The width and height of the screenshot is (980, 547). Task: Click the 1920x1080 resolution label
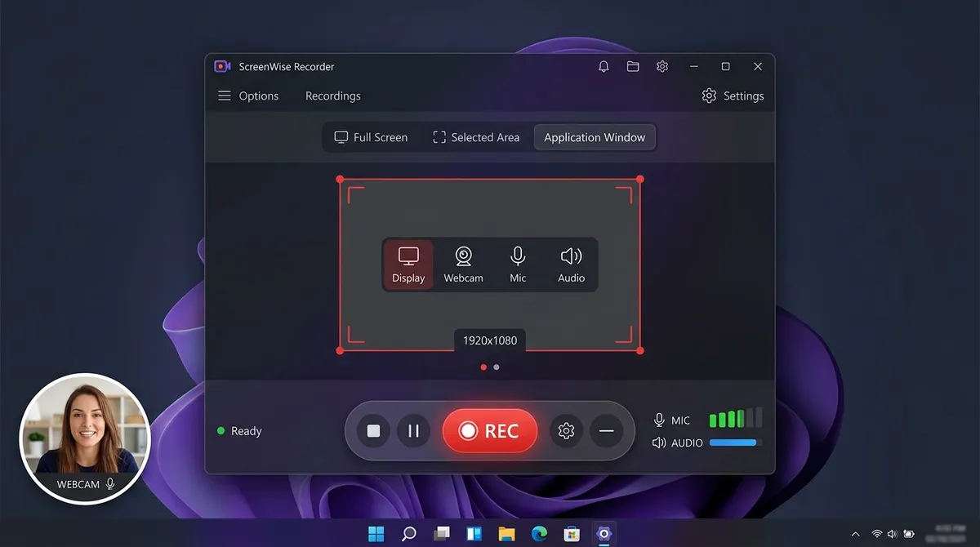(490, 340)
